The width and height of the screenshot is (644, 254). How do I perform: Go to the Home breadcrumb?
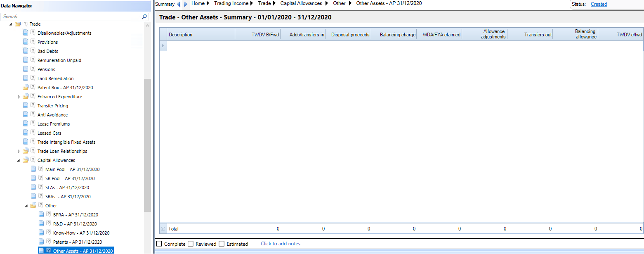pyautogui.click(x=198, y=3)
